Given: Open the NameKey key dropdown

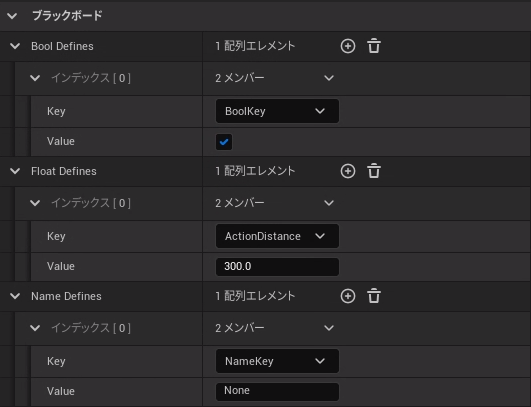Looking at the screenshot, I should coord(277,361).
